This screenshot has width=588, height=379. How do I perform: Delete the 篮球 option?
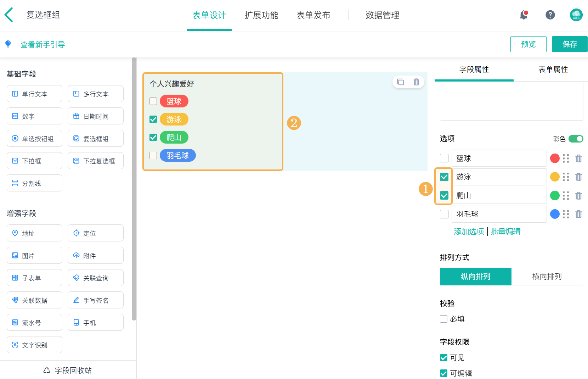578,158
